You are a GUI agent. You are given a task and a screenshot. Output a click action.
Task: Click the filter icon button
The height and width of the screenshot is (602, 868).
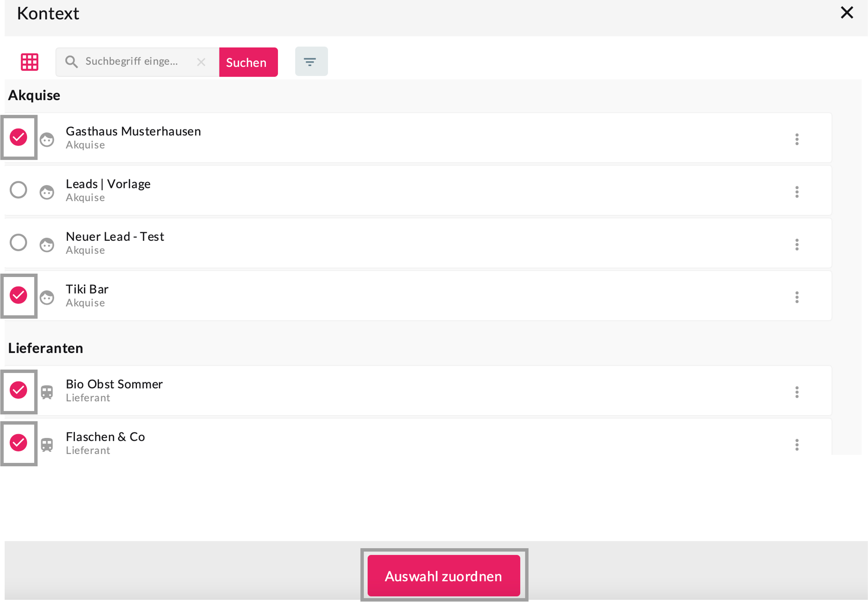point(310,62)
